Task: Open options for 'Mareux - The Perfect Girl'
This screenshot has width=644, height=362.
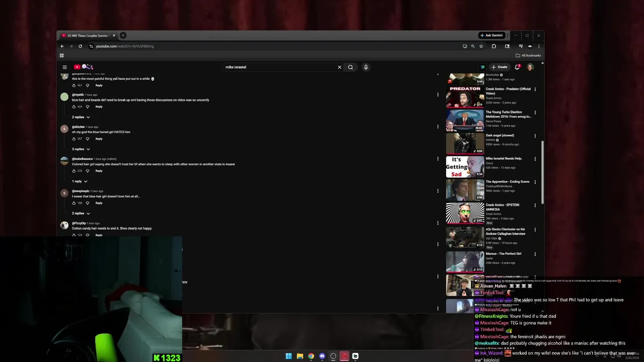Action: (535, 254)
